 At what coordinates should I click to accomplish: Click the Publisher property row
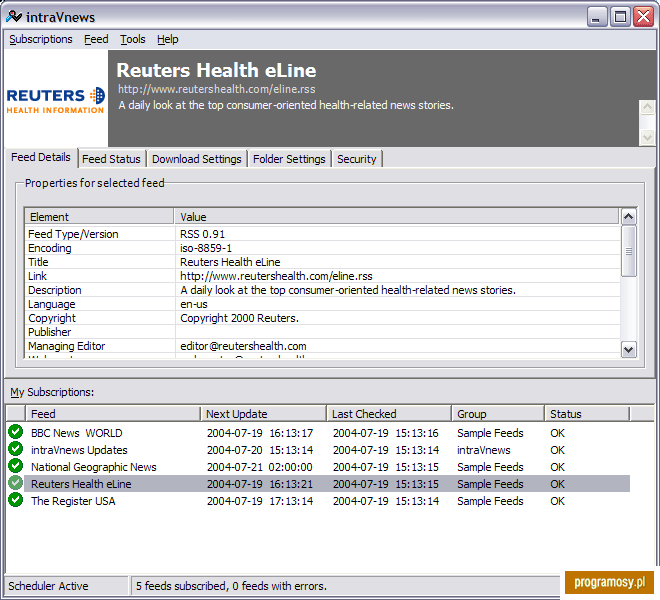pyautogui.click(x=322, y=332)
